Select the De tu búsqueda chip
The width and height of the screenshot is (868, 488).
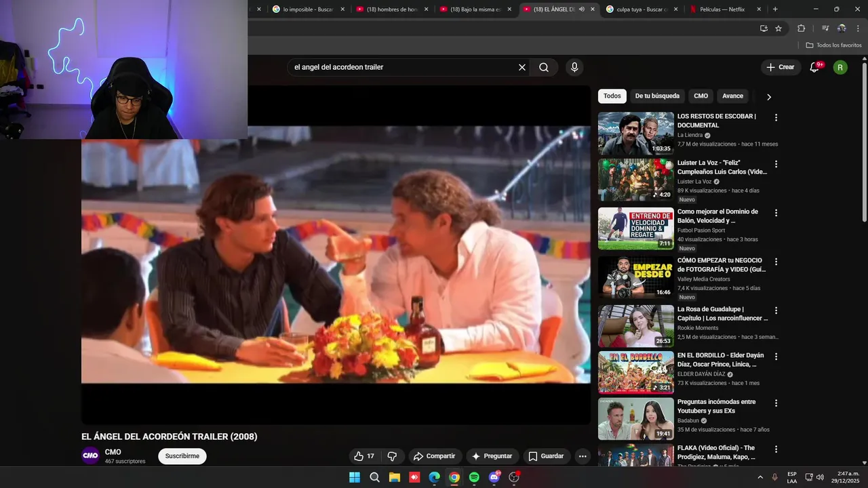657,96
